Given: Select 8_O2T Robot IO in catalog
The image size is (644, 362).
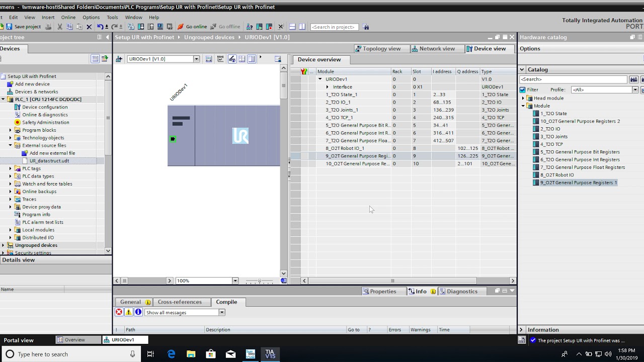Looking at the screenshot, I should (556, 175).
